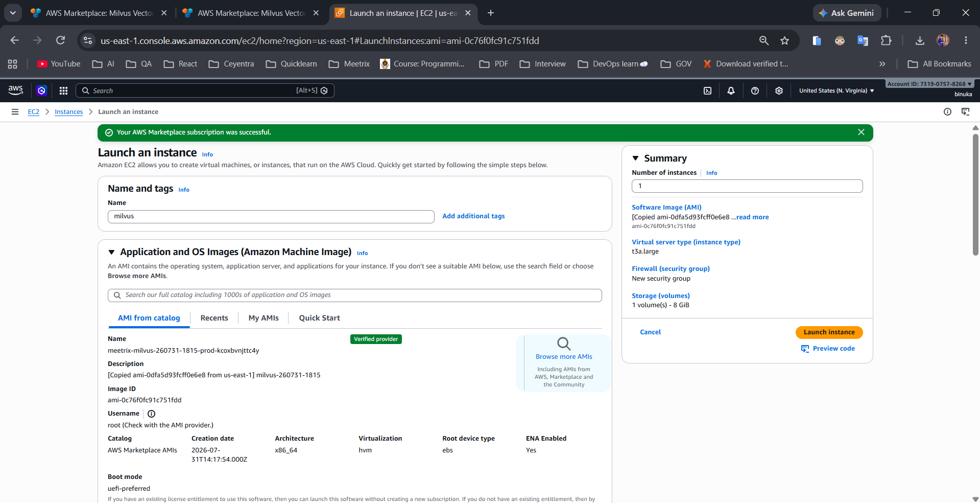Go back with the browser back arrow
980x503 pixels.
(15, 40)
